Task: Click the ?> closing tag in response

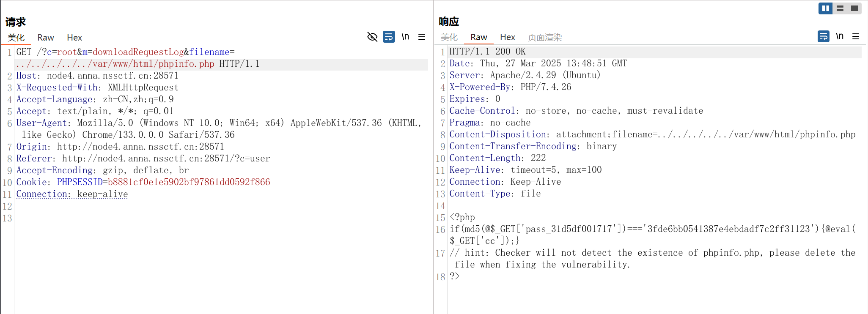Action: [454, 276]
